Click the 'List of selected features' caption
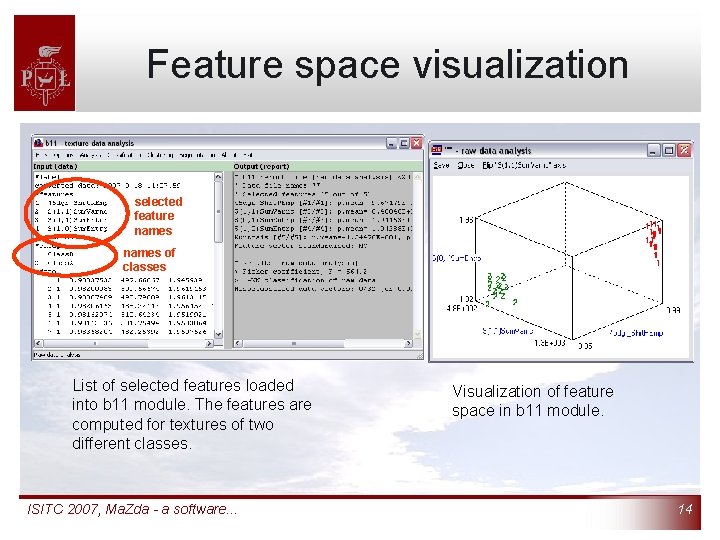The image size is (720, 540). [192, 414]
